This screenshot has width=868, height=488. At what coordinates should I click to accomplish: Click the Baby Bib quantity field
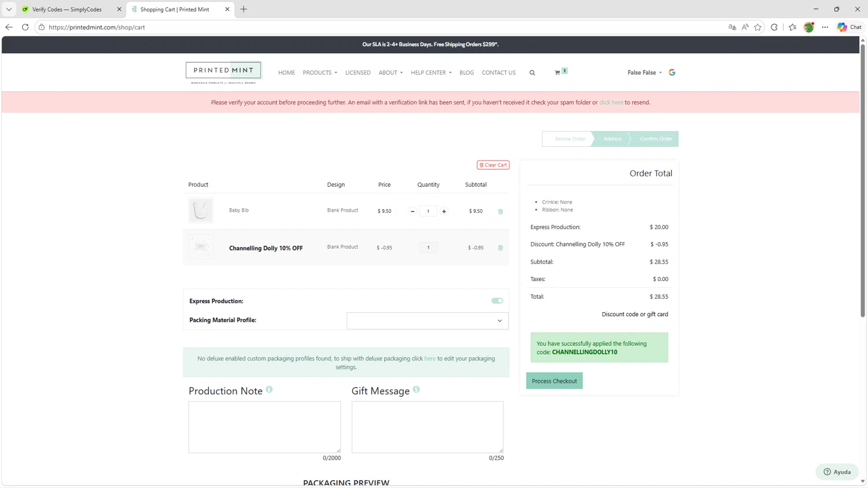428,212
